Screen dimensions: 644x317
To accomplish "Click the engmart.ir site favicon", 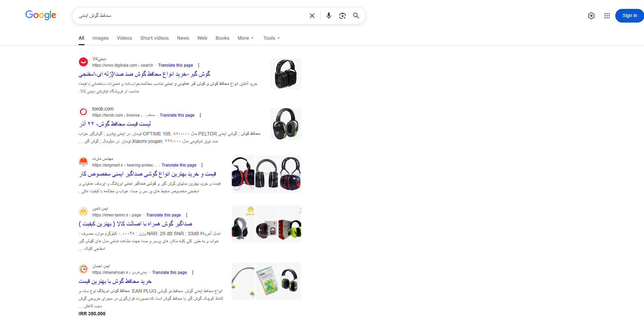I will pos(83,162).
